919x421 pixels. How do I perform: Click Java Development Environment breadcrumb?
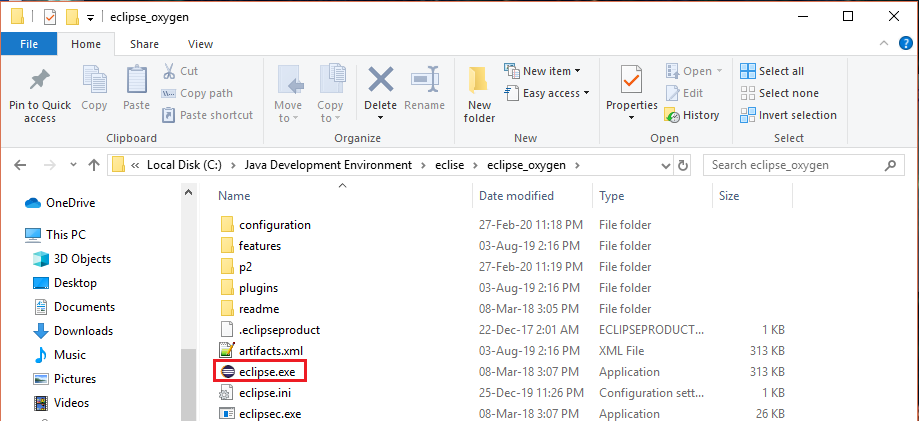click(x=328, y=165)
